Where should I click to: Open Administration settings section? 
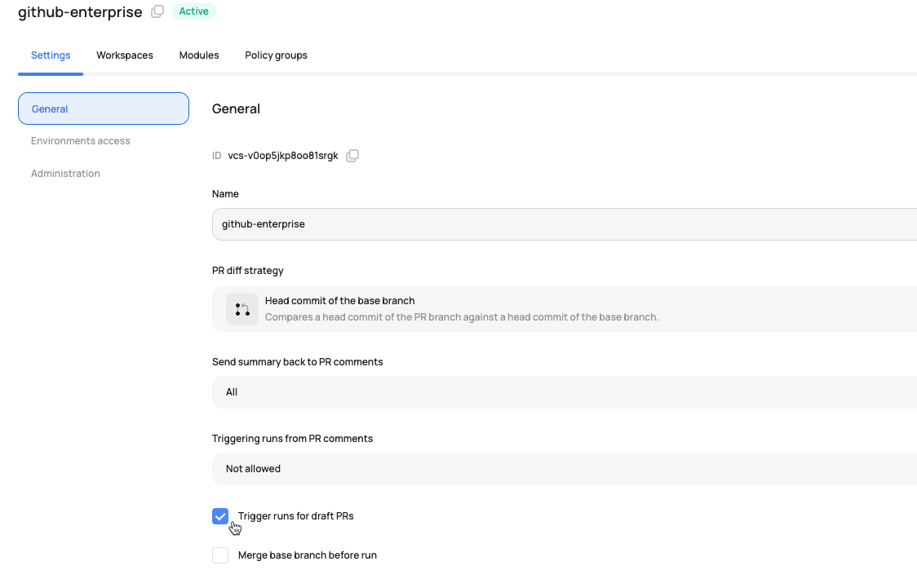[x=65, y=174]
